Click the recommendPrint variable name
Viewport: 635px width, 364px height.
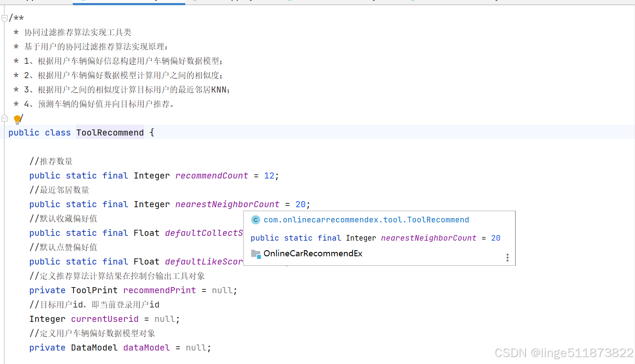pos(160,290)
